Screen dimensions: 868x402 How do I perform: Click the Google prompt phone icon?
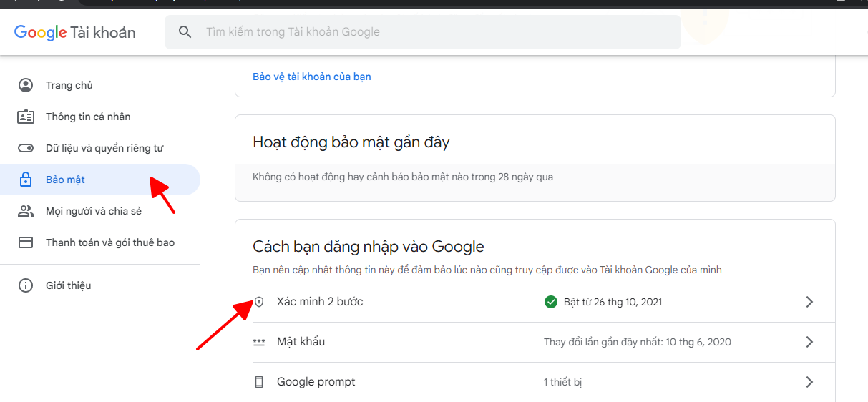pos(259,382)
